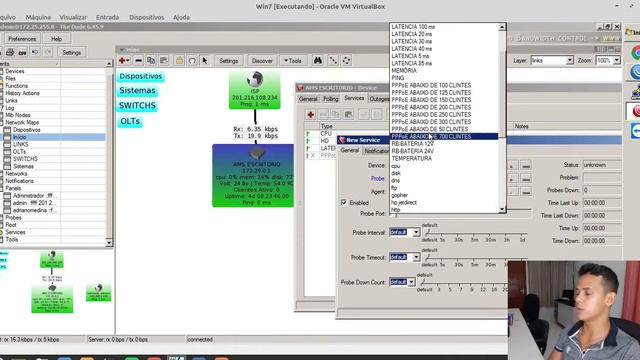
Task: Switch to General tab of Device window
Action: 308,99
